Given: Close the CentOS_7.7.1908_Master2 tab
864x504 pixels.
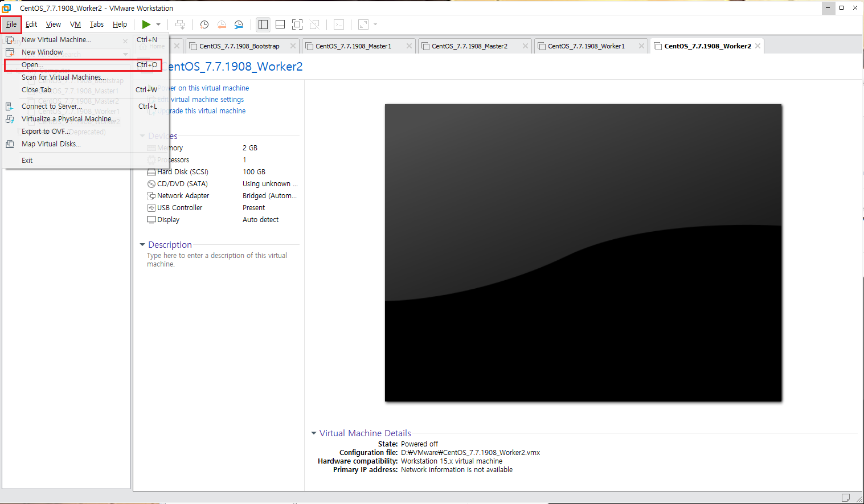Looking at the screenshot, I should pos(525,46).
